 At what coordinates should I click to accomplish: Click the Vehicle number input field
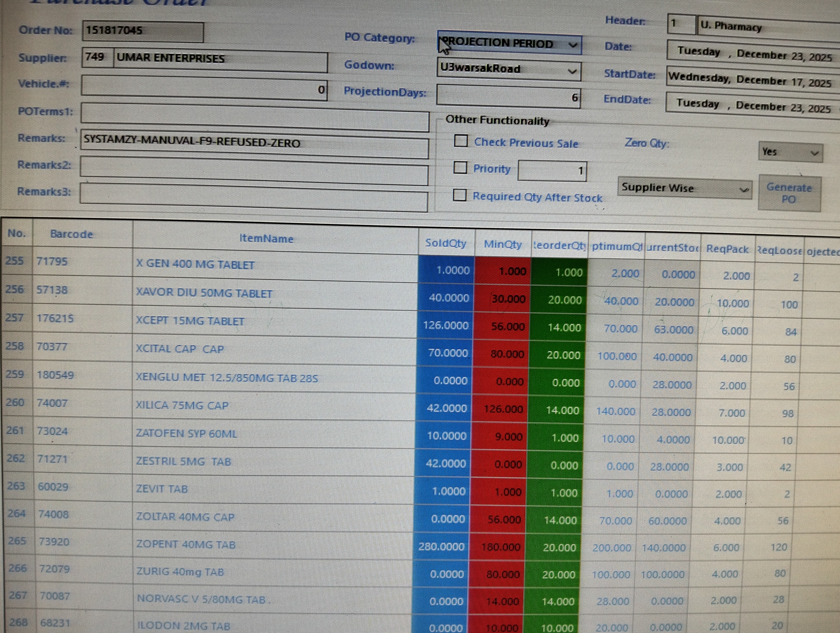204,88
